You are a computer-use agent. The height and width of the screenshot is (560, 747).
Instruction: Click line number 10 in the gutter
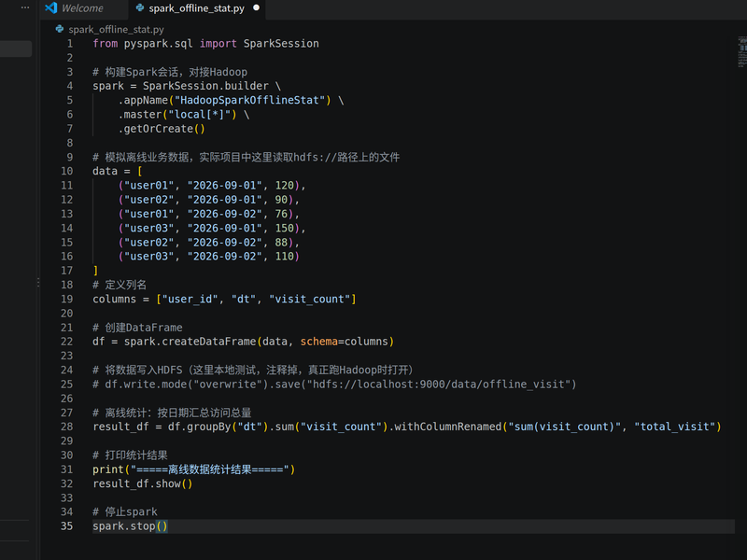66,171
